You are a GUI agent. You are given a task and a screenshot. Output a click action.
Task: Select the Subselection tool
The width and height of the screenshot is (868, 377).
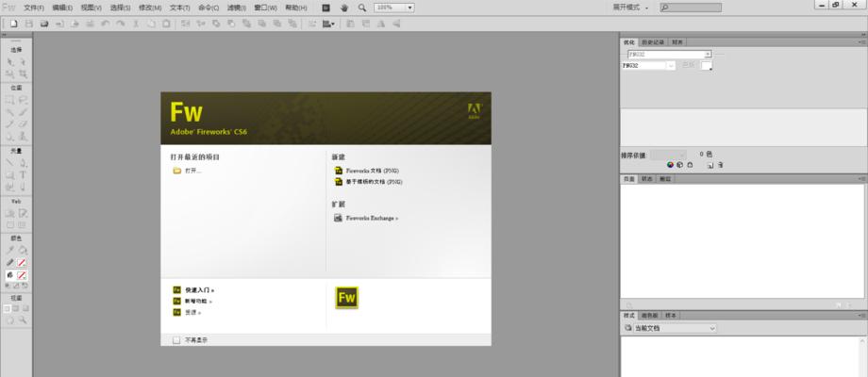23,62
